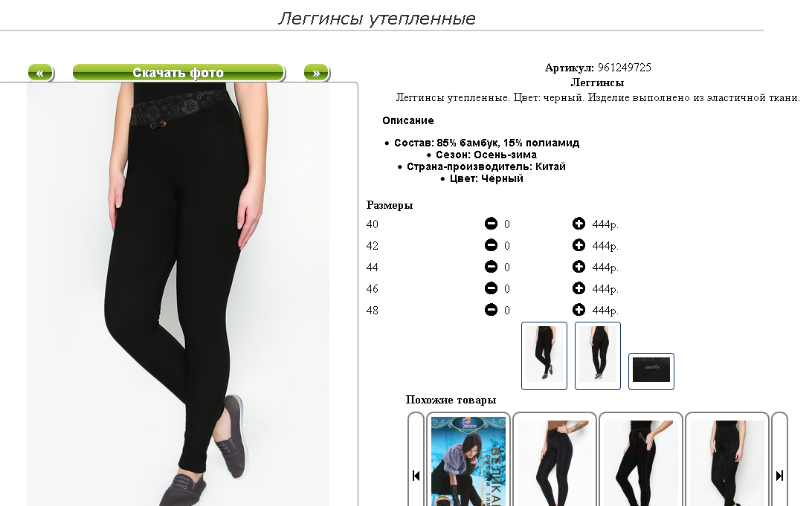Click the main leggings product photo

point(178,294)
